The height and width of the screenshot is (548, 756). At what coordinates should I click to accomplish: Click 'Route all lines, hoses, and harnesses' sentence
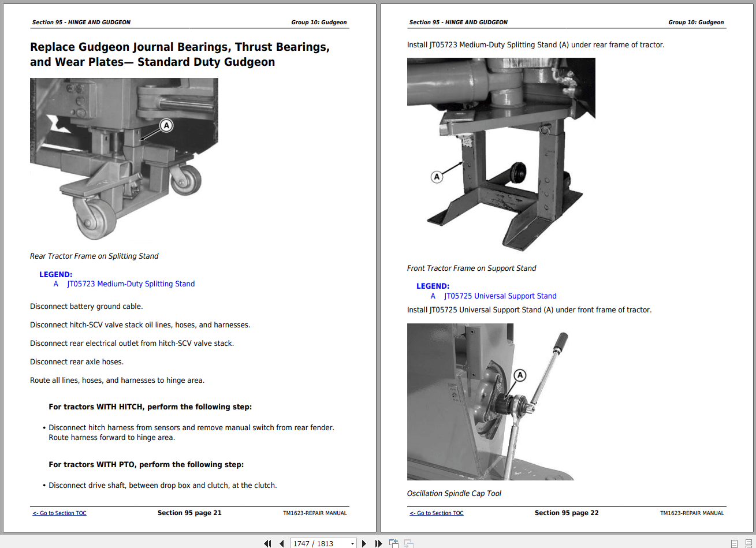pyautogui.click(x=117, y=380)
